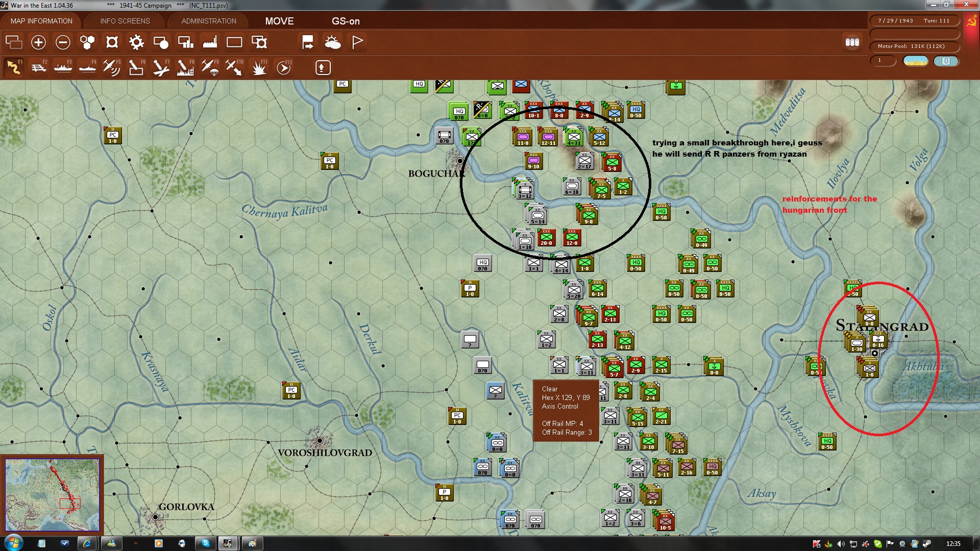Screen dimensions: 980x551
Task: Click the three stacked cylinders icon
Action: tap(852, 42)
